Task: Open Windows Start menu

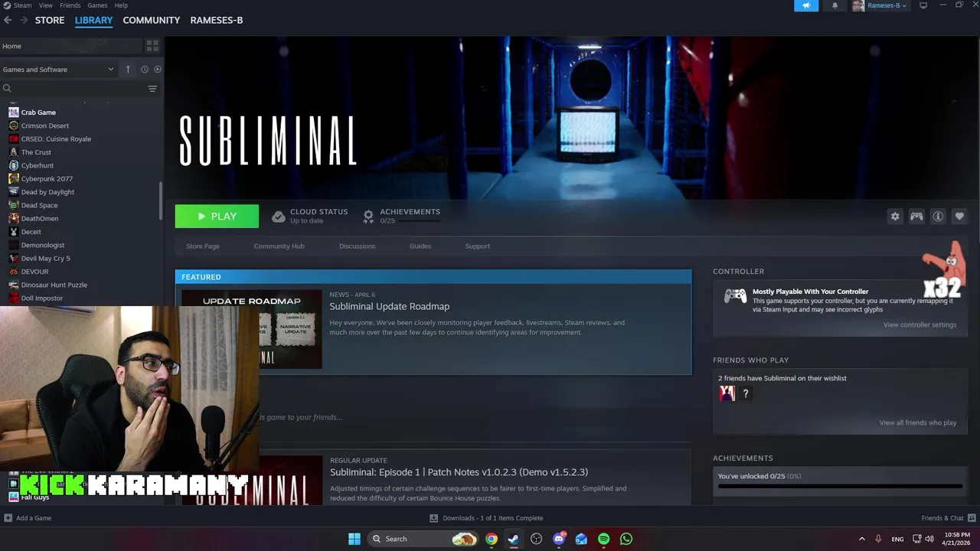Action: 354,539
